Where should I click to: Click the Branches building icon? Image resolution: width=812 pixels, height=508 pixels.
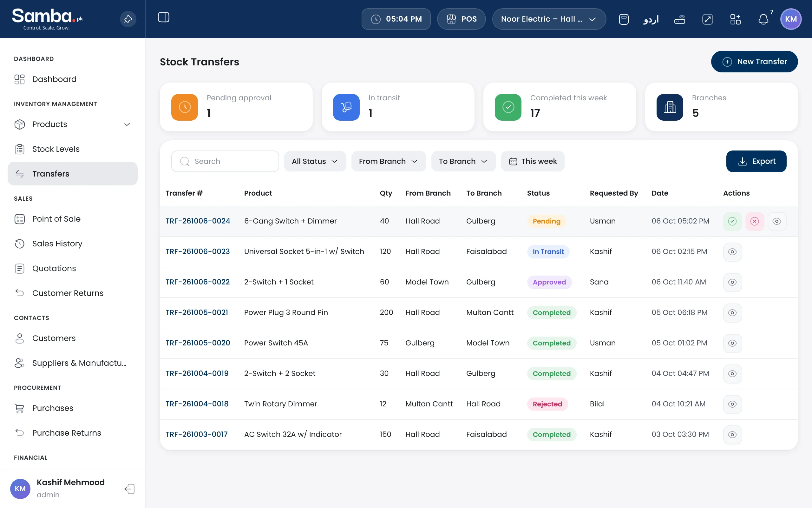[x=670, y=107]
